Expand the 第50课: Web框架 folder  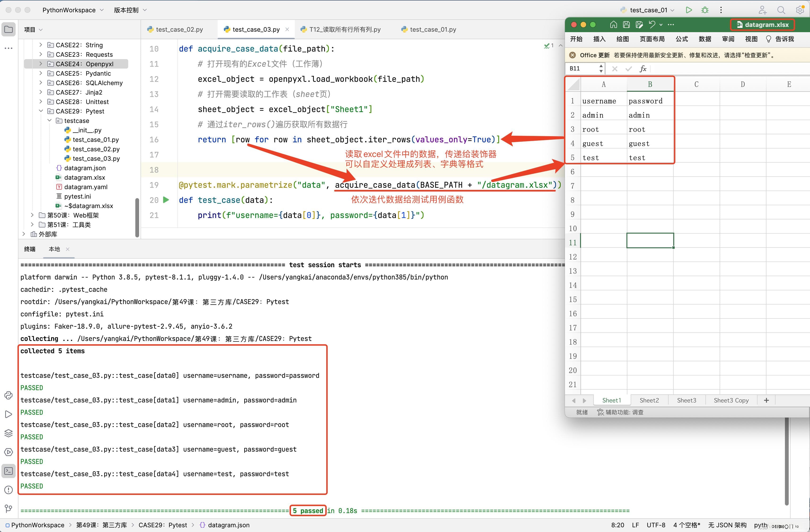click(32, 215)
